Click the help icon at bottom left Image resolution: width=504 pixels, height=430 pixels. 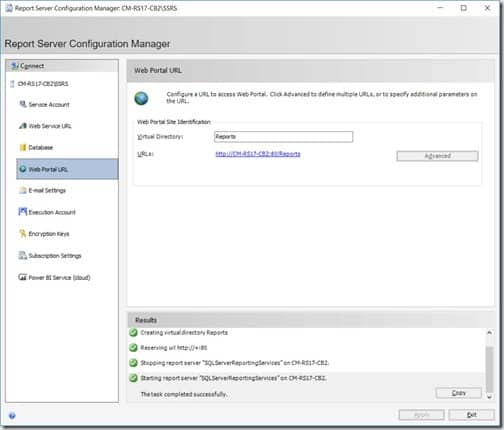(x=12, y=416)
